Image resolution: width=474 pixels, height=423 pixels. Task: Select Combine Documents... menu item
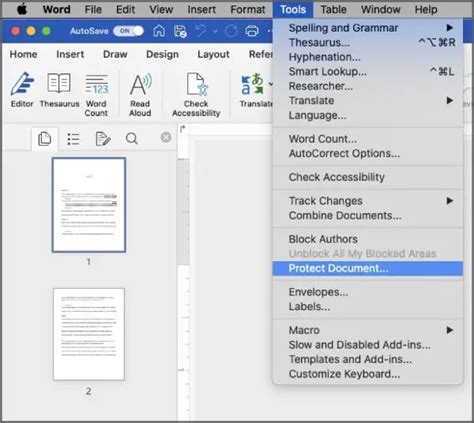(x=368, y=215)
